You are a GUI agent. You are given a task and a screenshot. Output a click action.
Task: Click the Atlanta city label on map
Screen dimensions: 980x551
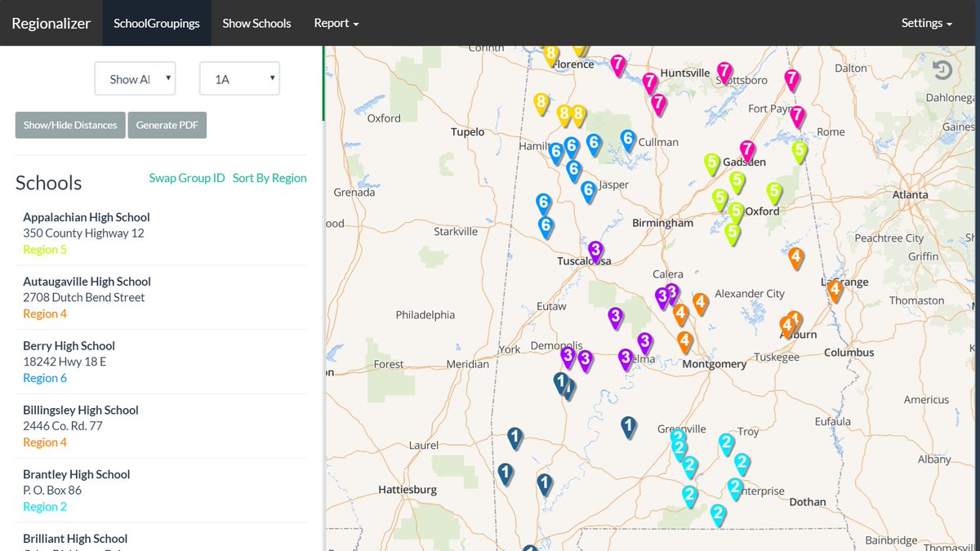(910, 194)
